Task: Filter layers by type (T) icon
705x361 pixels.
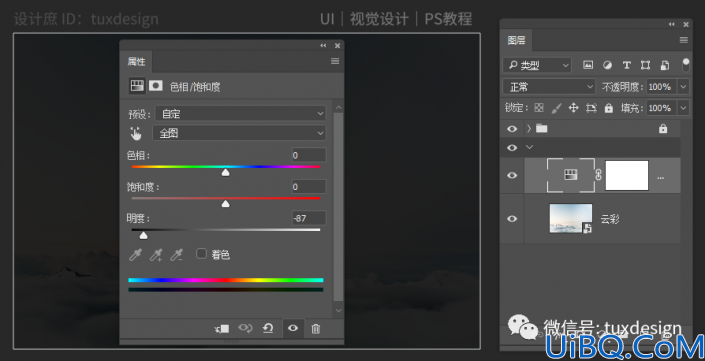Action: click(626, 65)
